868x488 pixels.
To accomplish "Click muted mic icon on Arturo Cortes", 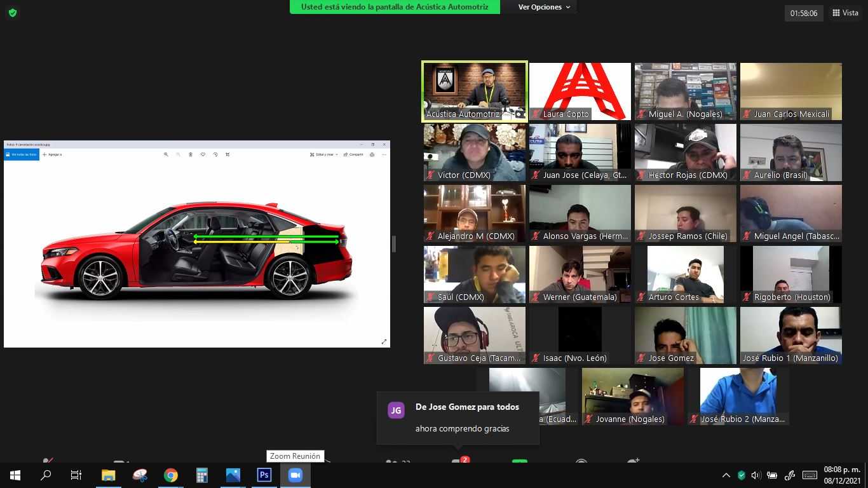I will (642, 297).
